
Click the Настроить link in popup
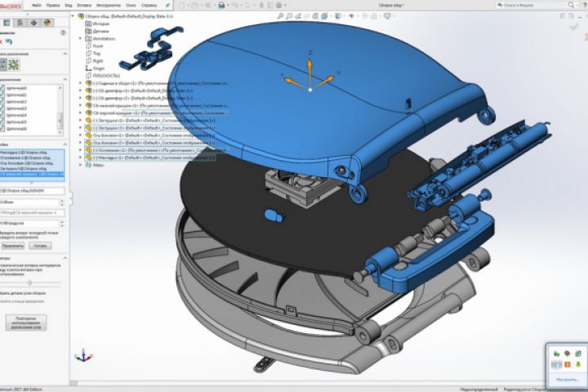click(567, 380)
